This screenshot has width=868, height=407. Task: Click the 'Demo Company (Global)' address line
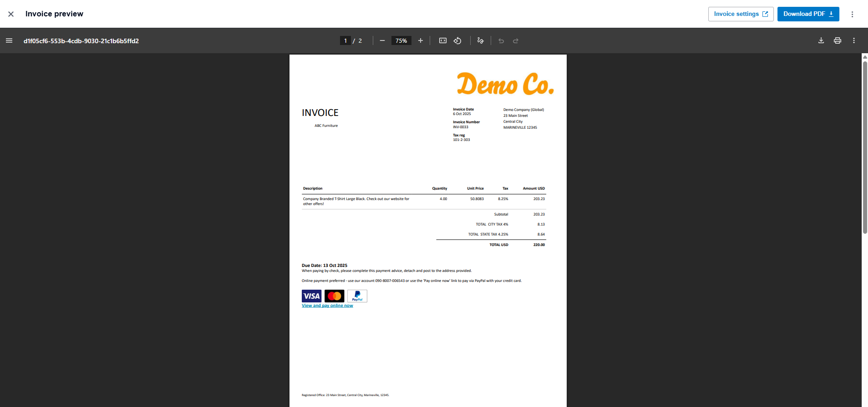[523, 110]
